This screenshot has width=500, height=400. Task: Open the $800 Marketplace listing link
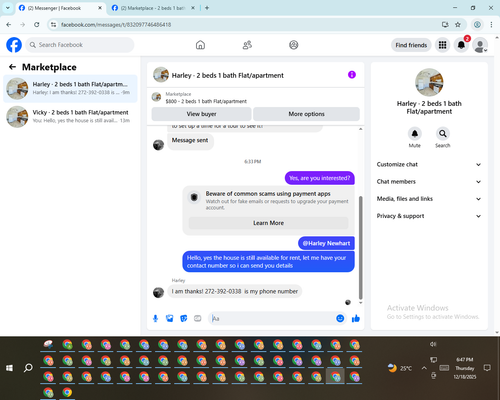[x=206, y=101]
